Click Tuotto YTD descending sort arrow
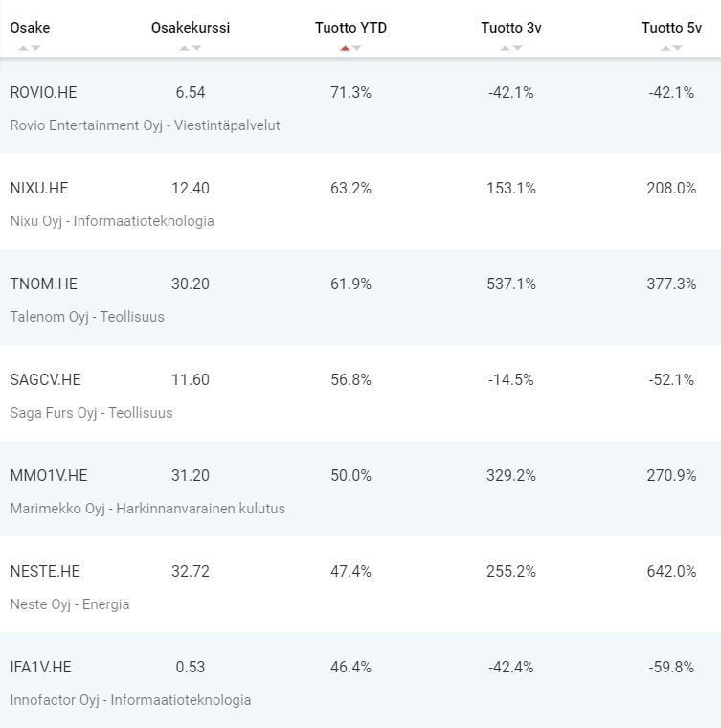Screen dimensions: 721x728 (356, 47)
